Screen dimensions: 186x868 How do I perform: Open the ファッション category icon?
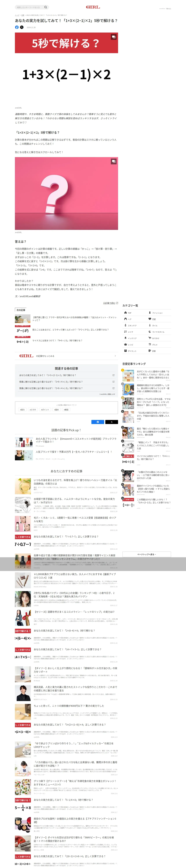pos(150,313)
